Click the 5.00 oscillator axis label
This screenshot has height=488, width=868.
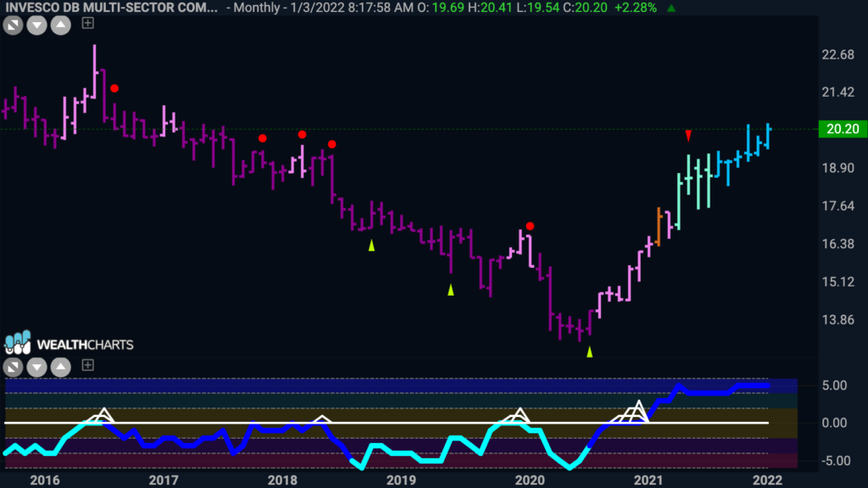[x=835, y=385]
